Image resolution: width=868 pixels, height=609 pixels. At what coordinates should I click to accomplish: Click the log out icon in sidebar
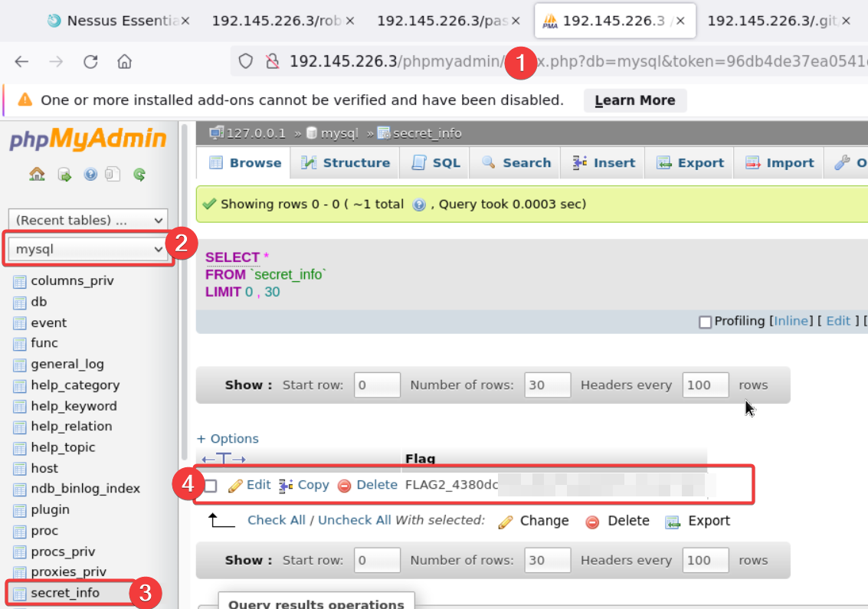pos(64,175)
